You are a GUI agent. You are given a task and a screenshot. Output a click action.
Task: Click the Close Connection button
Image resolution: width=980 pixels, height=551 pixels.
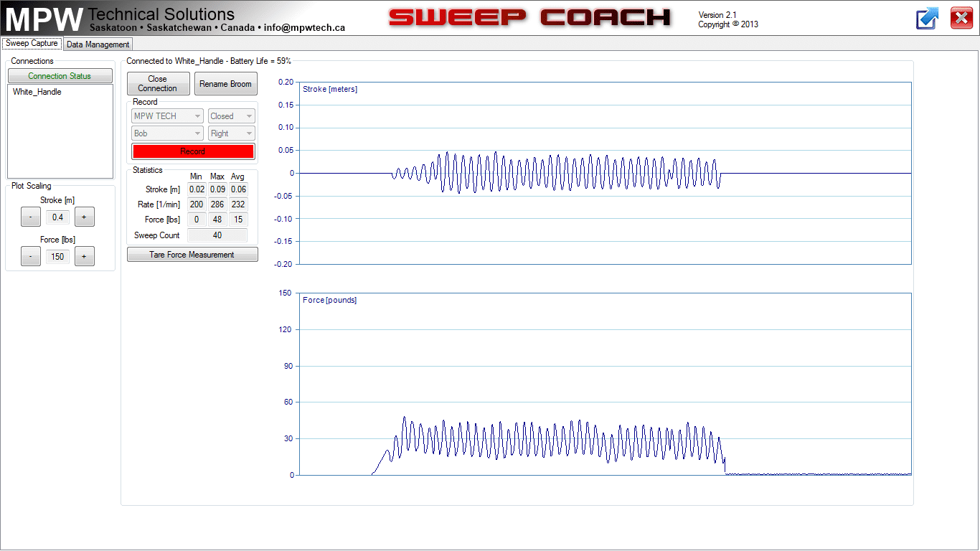coord(158,84)
